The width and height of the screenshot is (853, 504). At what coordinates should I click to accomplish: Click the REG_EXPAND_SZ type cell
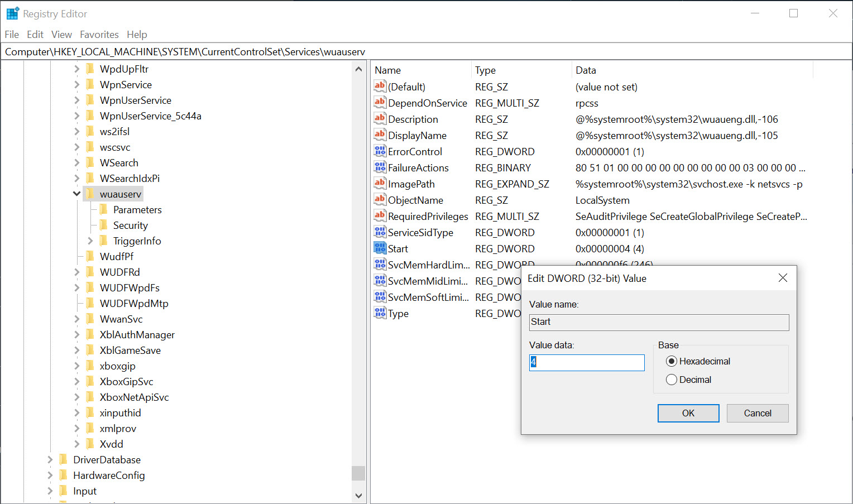click(512, 184)
